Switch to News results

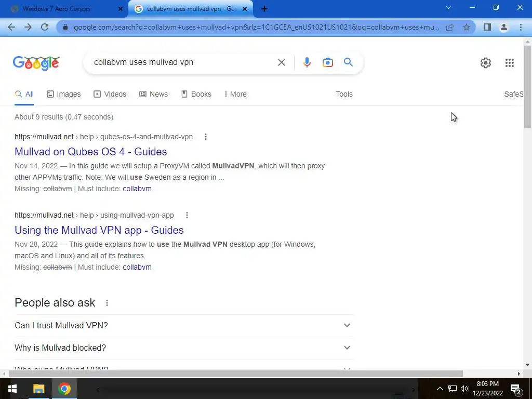[x=153, y=95]
